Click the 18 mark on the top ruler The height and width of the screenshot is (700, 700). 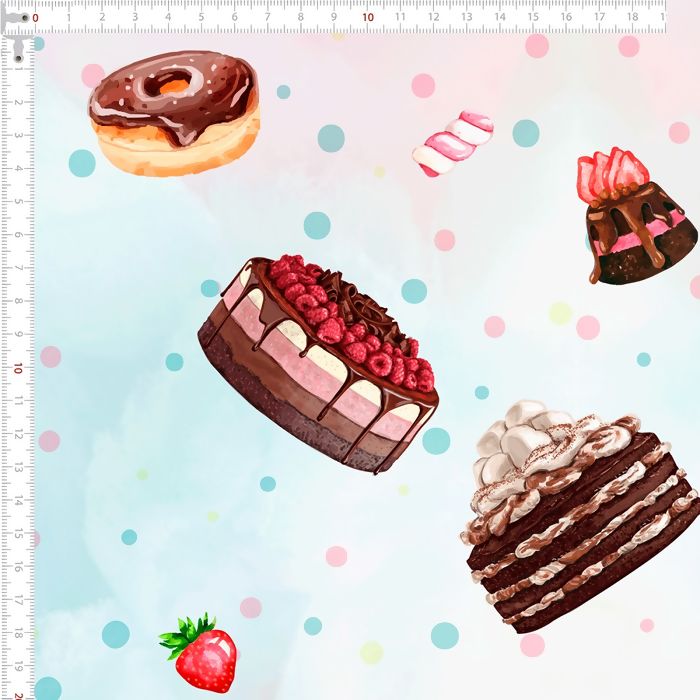632,17
